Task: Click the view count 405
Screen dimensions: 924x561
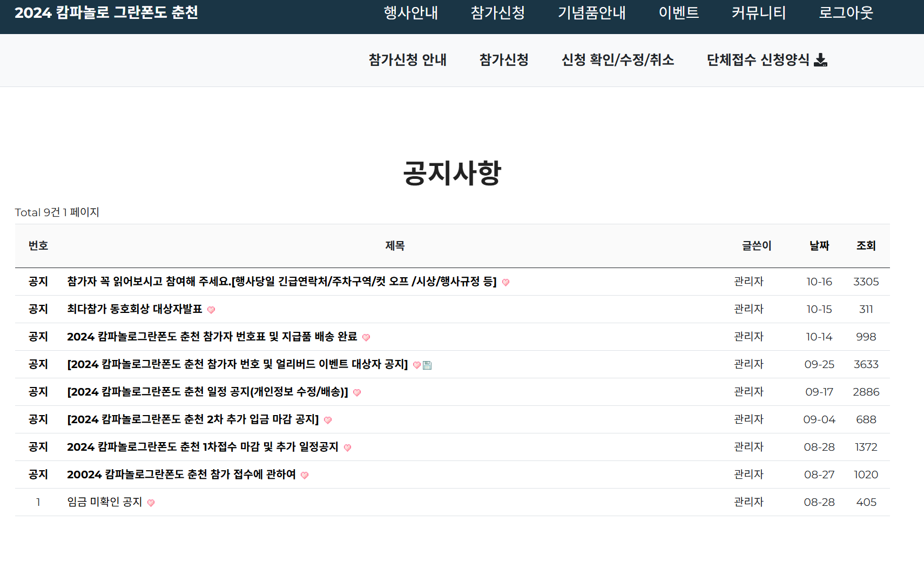Action: pyautogui.click(x=866, y=502)
